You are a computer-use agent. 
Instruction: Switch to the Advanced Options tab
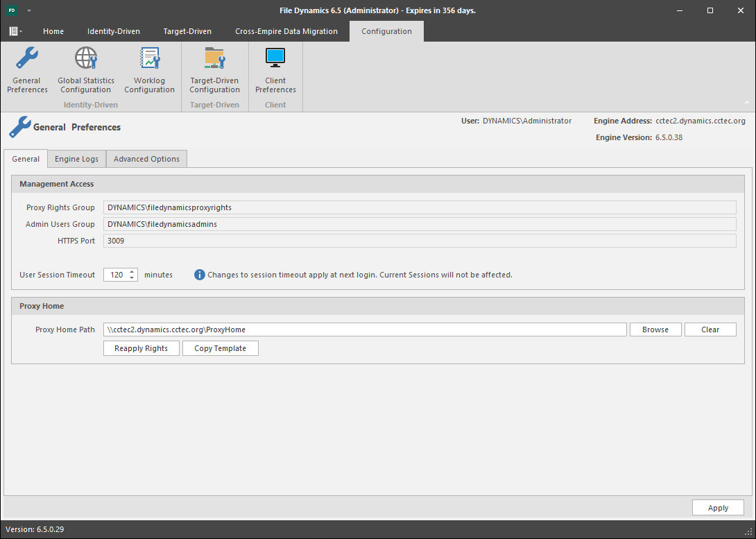(146, 159)
